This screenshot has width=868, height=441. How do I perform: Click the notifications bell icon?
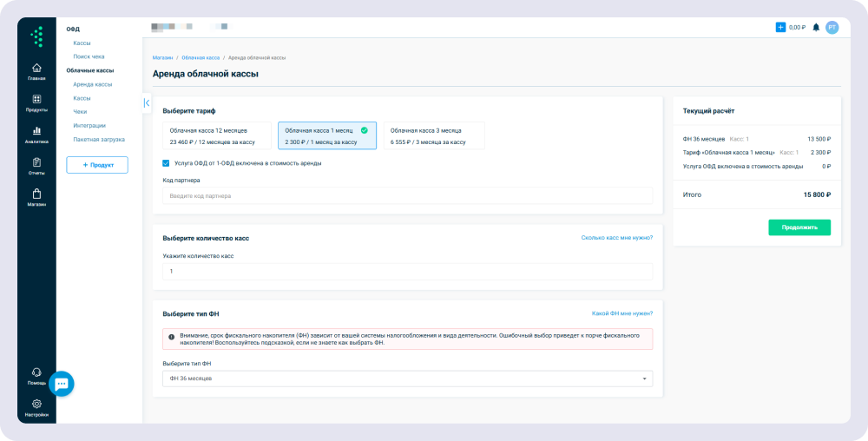(x=816, y=28)
